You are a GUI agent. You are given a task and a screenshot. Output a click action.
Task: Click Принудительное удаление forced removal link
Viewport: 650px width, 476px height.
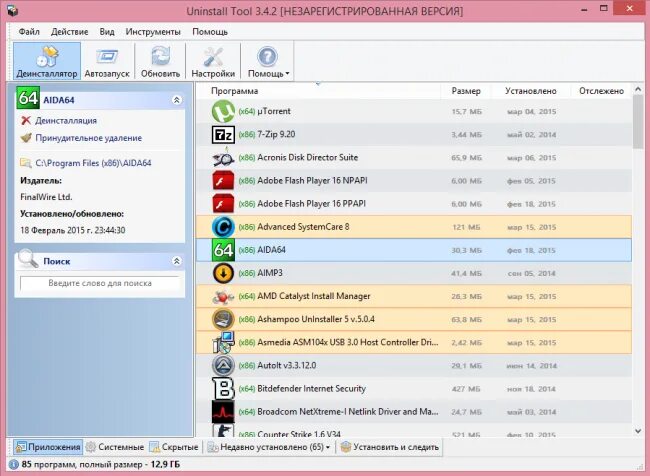(x=88, y=138)
